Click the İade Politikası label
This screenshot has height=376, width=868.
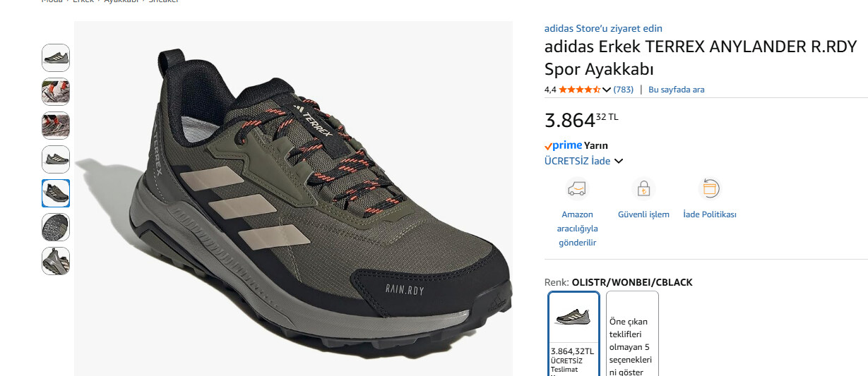tap(710, 214)
